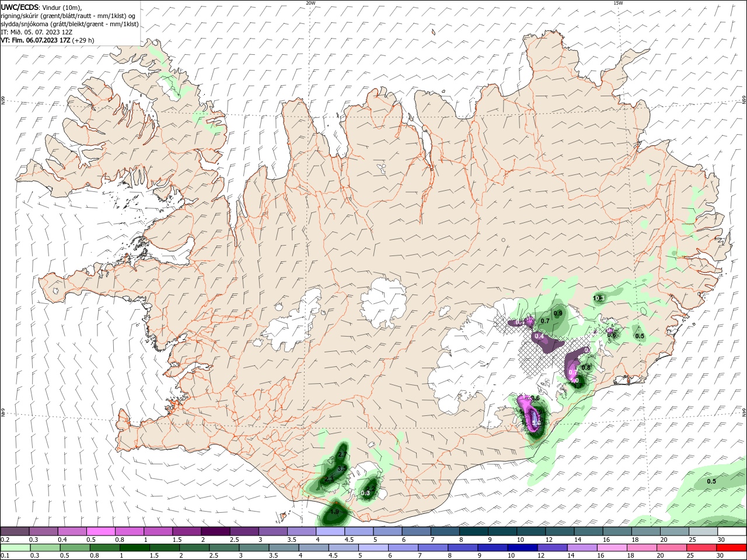Image resolution: width=747 pixels, height=560 pixels.
Task: Click the 'Vindur (10m)' description text
Action: tap(62, 7)
